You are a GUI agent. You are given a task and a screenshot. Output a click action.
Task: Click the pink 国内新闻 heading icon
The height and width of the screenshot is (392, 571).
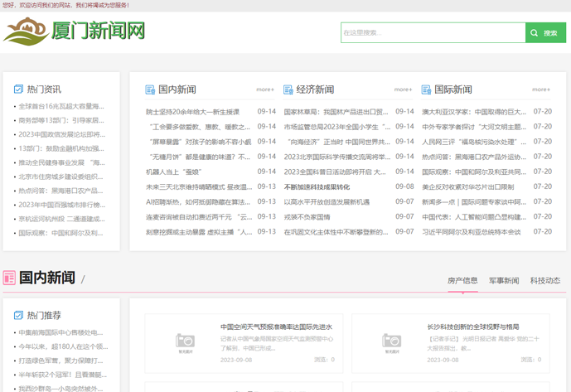coord(9,278)
